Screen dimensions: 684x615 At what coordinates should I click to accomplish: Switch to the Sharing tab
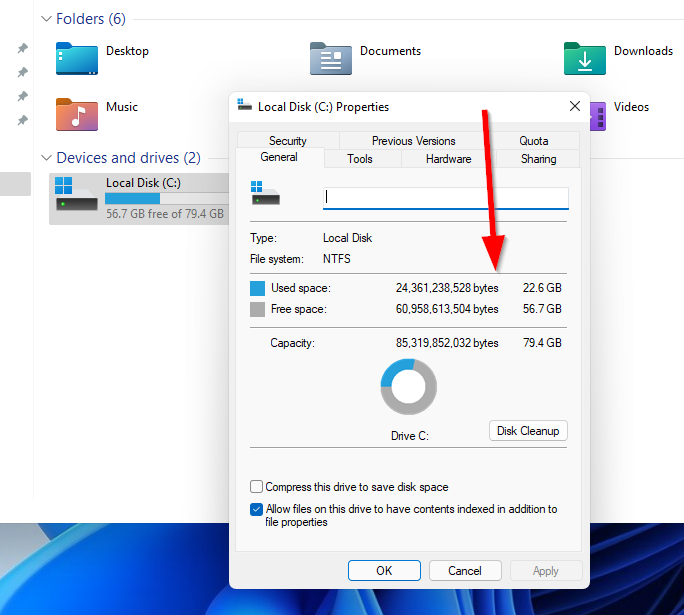538,159
